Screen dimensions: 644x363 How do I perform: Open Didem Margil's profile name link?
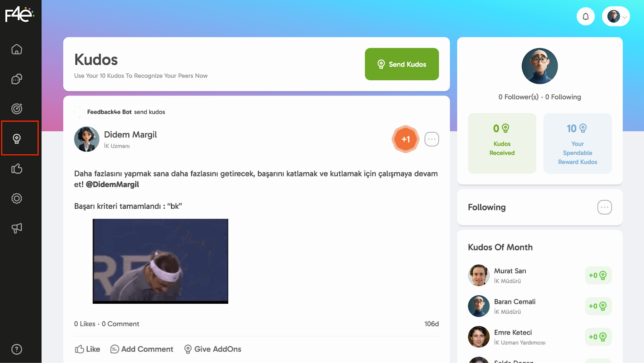click(x=130, y=135)
